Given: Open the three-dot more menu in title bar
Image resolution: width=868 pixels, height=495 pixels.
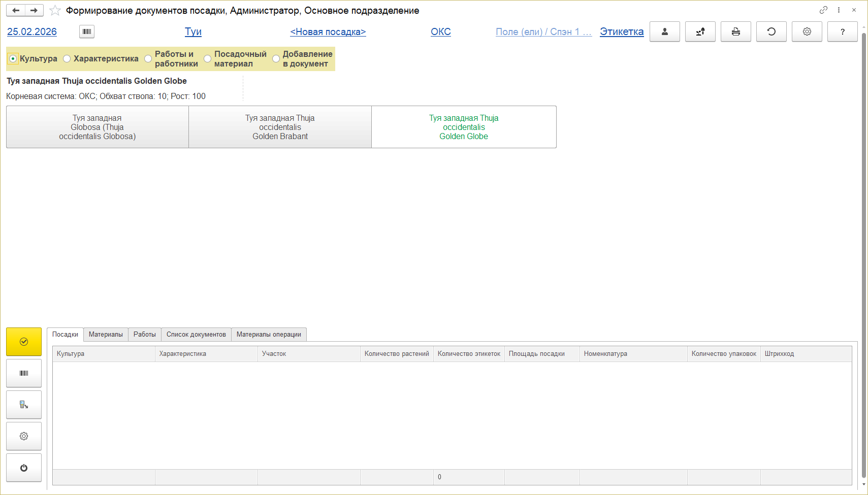Looking at the screenshot, I should point(839,10).
